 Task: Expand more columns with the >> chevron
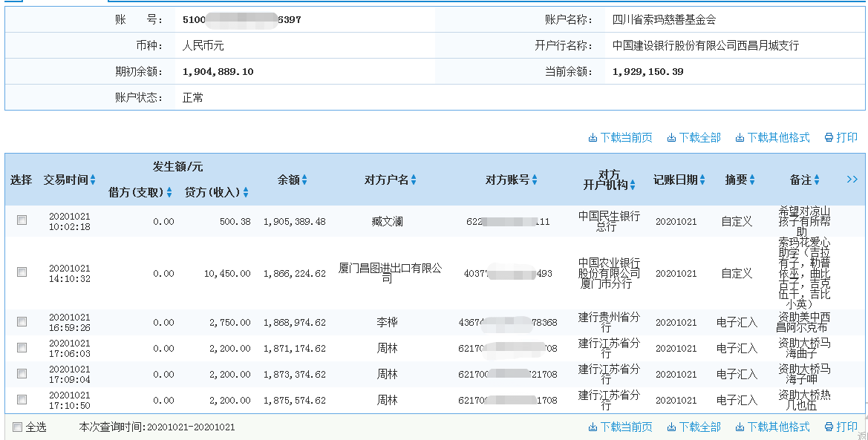(x=852, y=178)
